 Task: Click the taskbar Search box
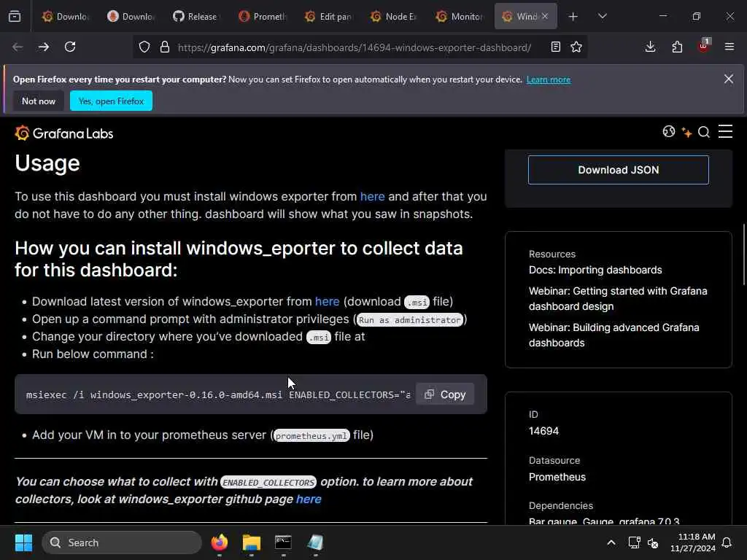pos(122,542)
